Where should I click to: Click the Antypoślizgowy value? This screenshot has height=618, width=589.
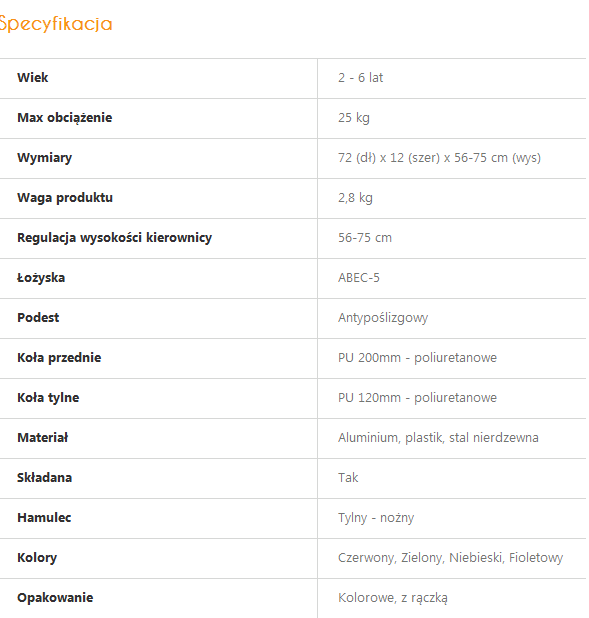[383, 318]
